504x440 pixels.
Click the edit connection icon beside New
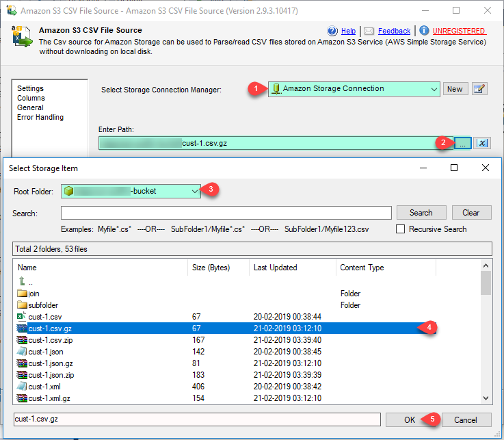pos(479,89)
